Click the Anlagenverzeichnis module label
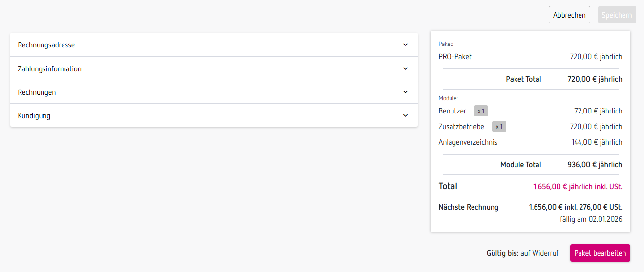 468,142
